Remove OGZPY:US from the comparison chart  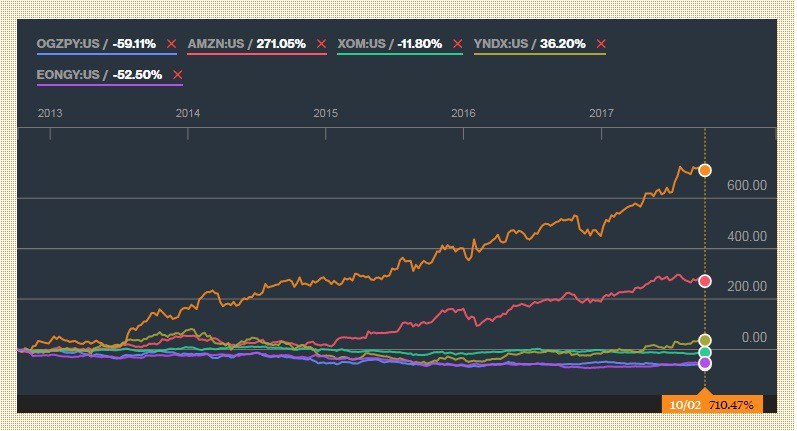[171, 44]
